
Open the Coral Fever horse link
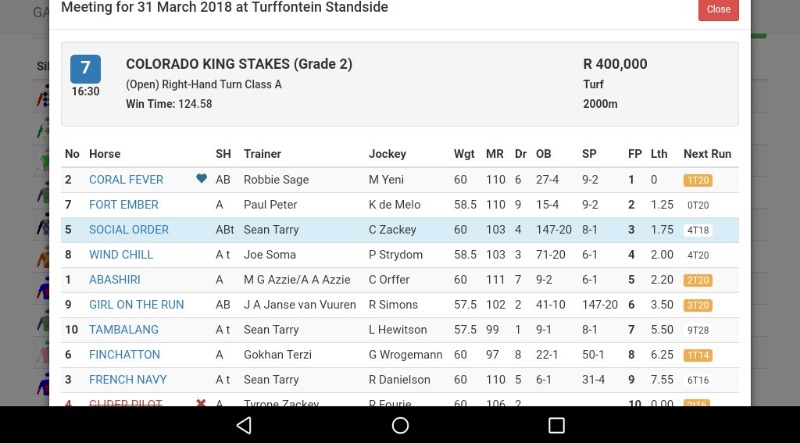tap(126, 180)
